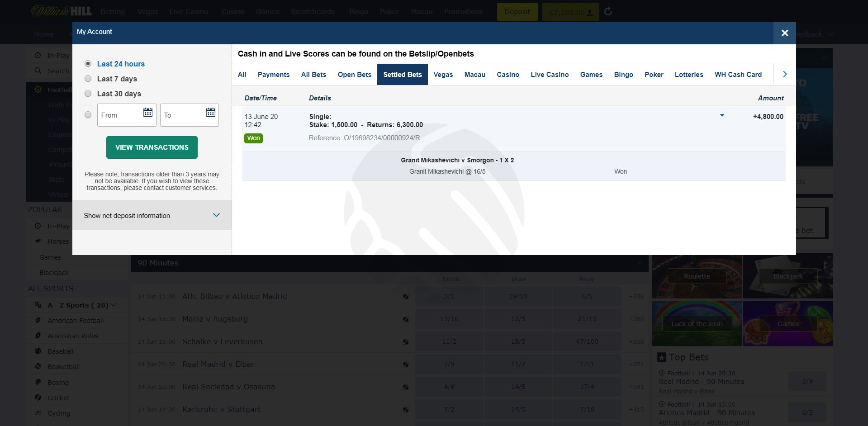Click Granit Mikashevichi v Smorgon match title
The image size is (868, 426).
pyautogui.click(x=457, y=160)
